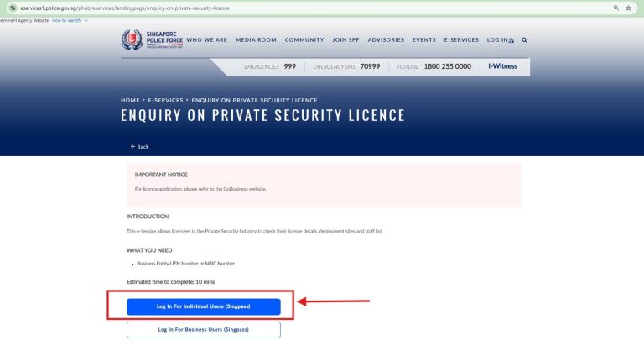Viewport: 644px width, 351px height.
Task: Open E-SERVICES in the top navigation
Action: coord(461,40)
